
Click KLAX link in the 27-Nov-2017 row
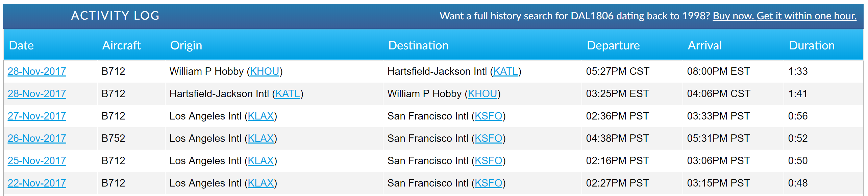pyautogui.click(x=261, y=116)
